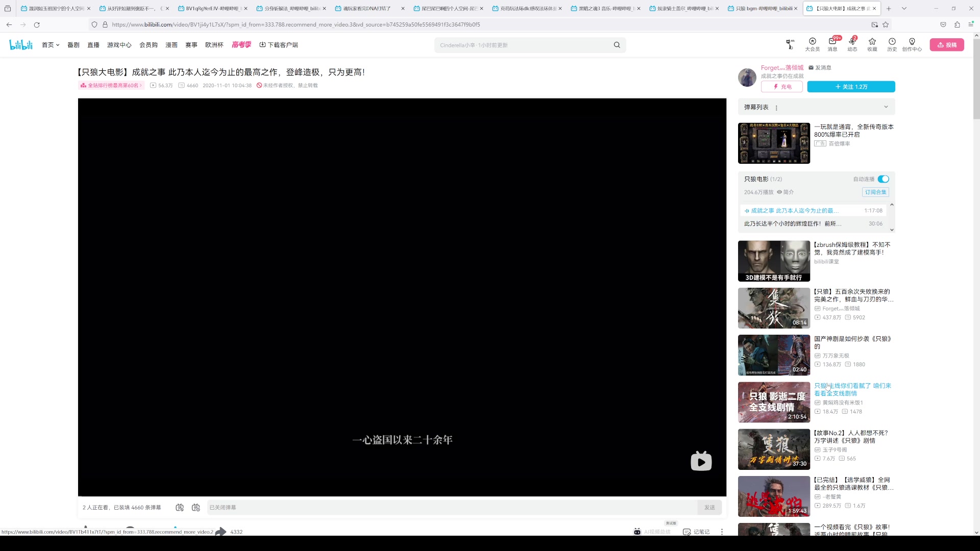Click the 发消息 send message icon
This screenshot has height=551, width=980.
click(x=820, y=67)
